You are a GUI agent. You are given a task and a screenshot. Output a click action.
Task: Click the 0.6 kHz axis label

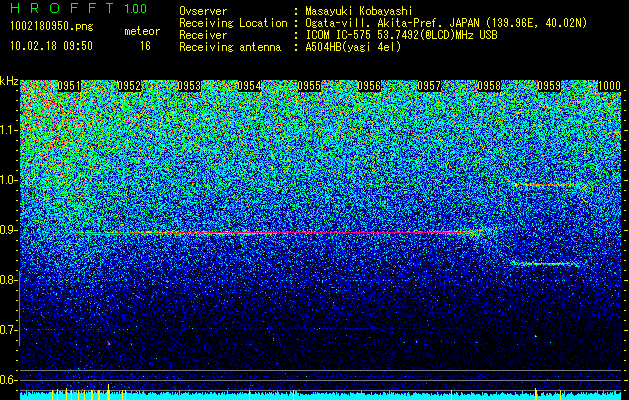coord(9,380)
